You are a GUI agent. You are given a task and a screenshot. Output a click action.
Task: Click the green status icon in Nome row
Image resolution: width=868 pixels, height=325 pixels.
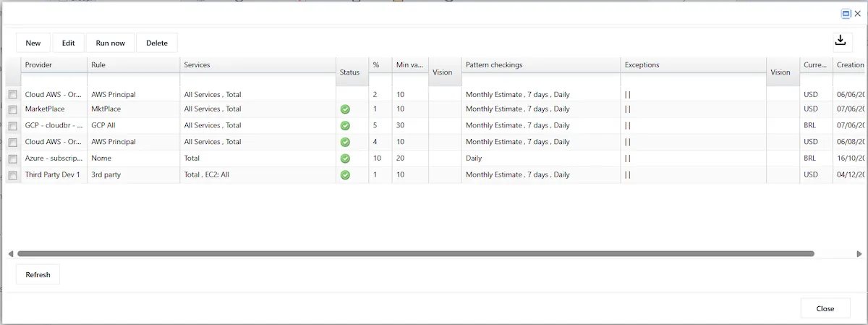point(345,159)
